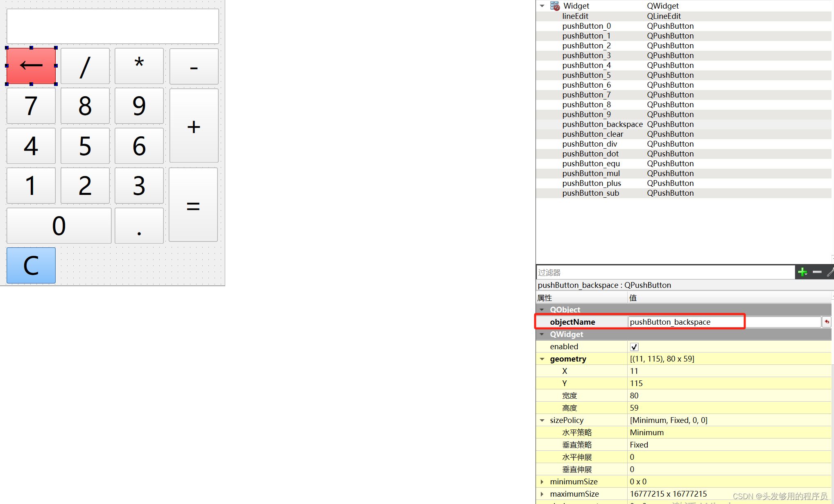Click the number 4 button
The image size is (834, 504).
(31, 146)
